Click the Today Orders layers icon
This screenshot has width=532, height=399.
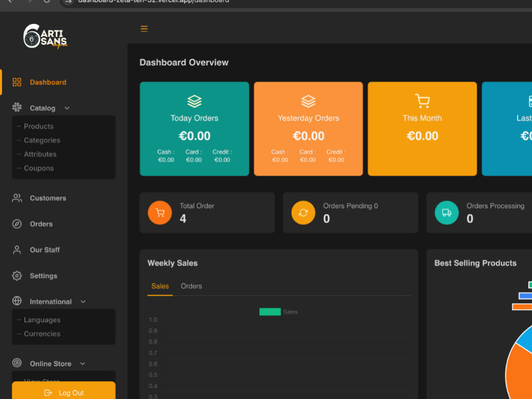(x=194, y=101)
